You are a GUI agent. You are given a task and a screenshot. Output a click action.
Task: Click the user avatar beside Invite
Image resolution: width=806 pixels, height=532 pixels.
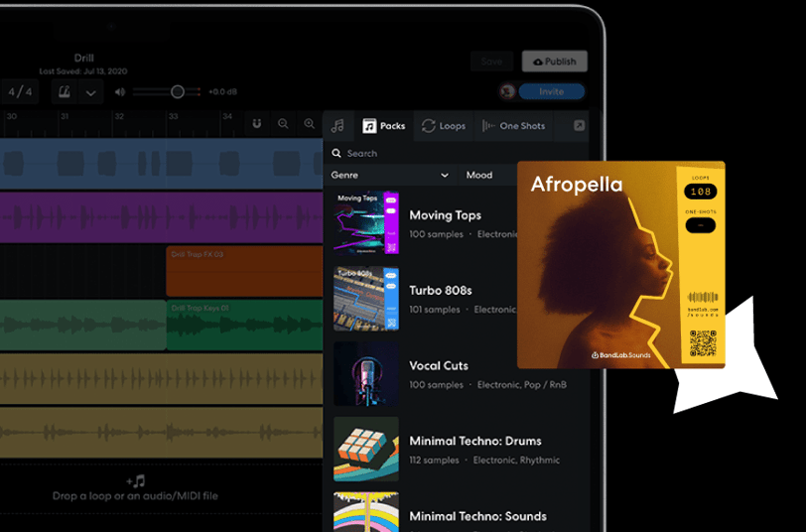(508, 91)
